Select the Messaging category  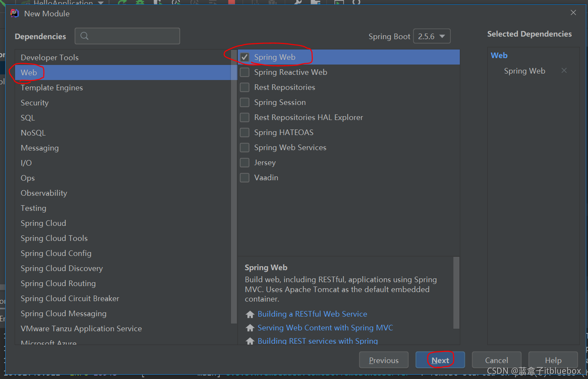coord(123,148)
